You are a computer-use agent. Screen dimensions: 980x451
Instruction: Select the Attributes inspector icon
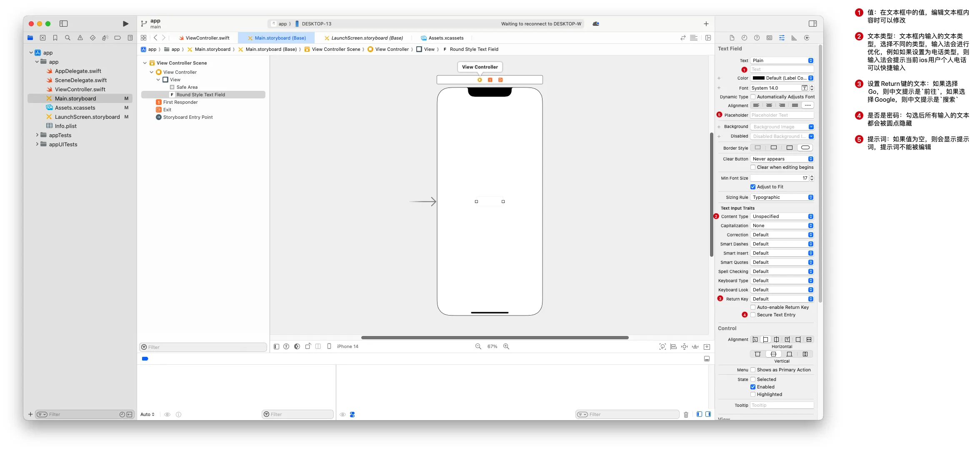[x=782, y=38]
